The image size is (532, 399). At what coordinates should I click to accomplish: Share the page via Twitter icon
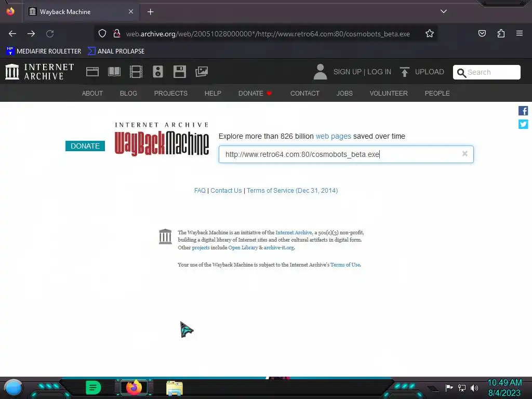pyautogui.click(x=523, y=124)
